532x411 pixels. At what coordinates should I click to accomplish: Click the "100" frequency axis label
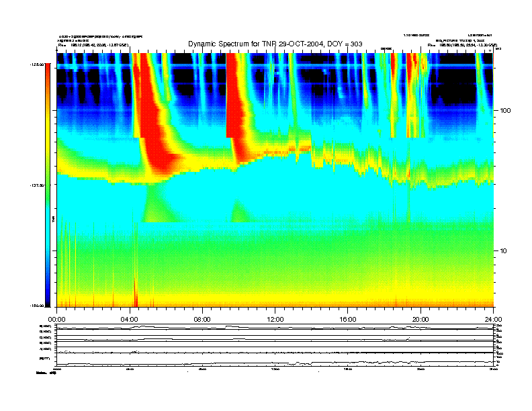pos(505,111)
